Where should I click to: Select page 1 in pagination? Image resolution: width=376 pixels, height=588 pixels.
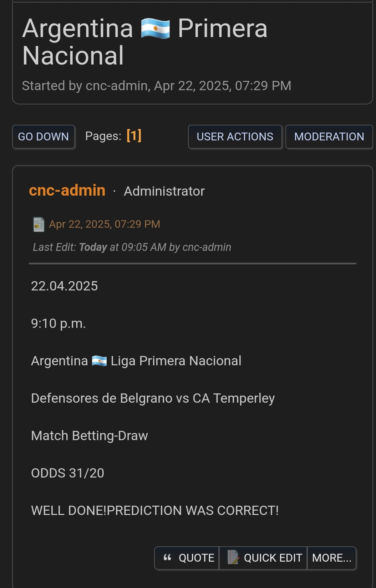[134, 136]
